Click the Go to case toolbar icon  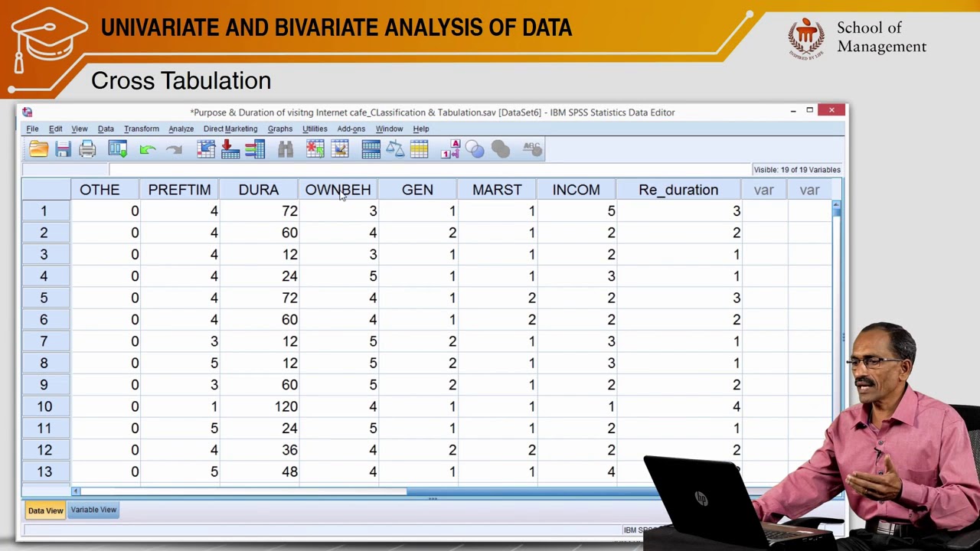point(206,149)
